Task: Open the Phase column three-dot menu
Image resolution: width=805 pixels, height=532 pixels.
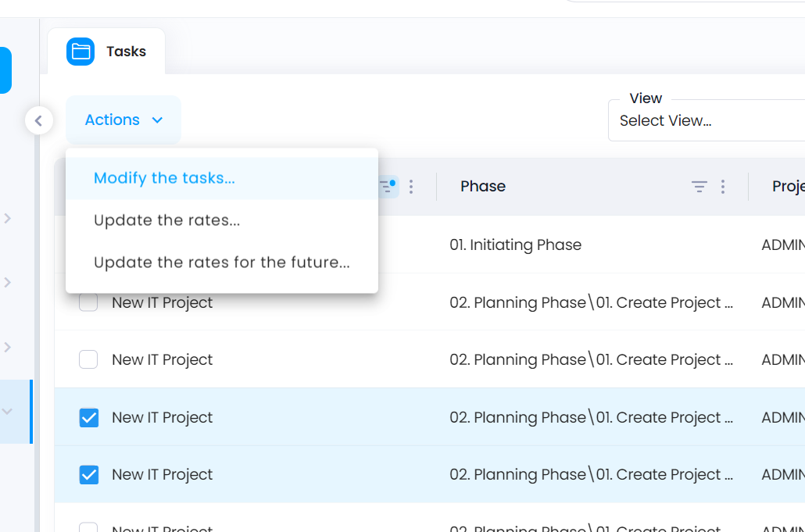Action: pyautogui.click(x=723, y=186)
